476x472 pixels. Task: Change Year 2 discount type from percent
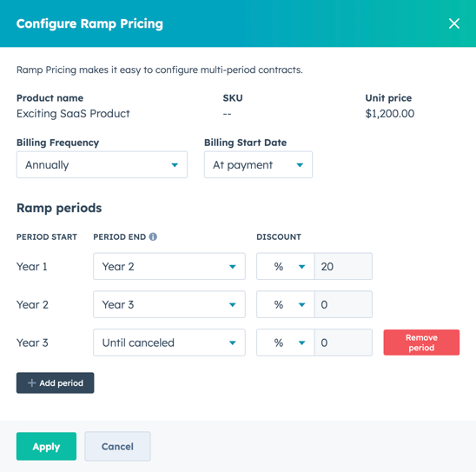286,304
